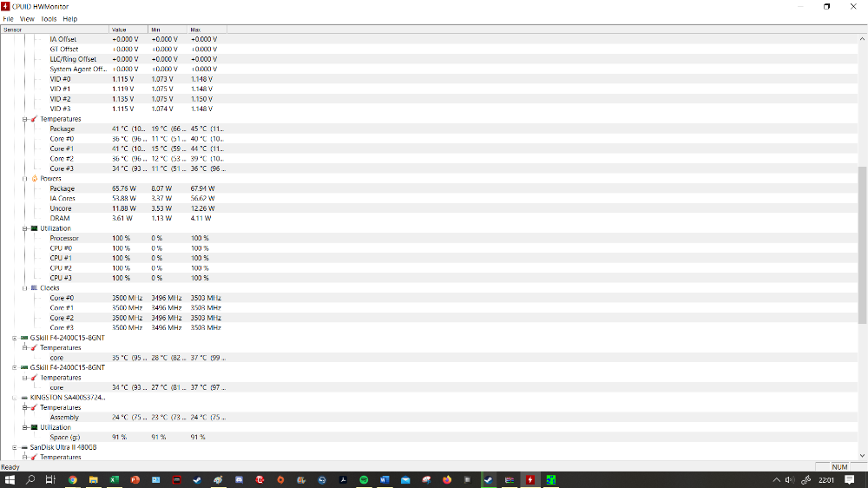Click the Max column header

(207, 30)
